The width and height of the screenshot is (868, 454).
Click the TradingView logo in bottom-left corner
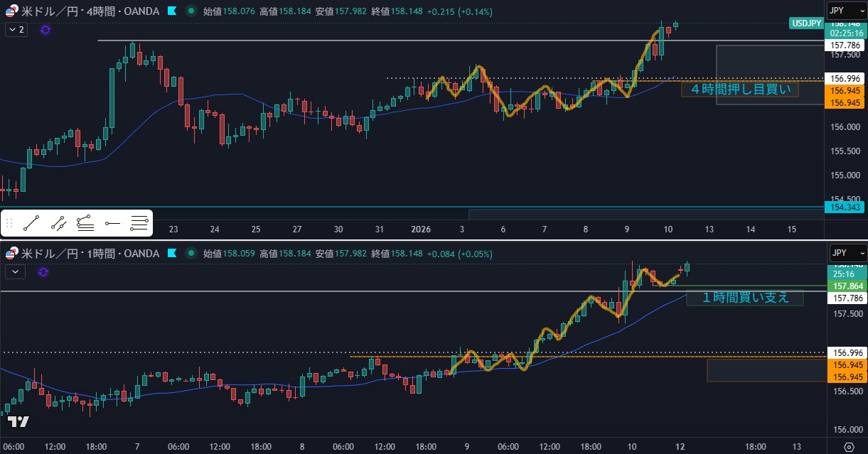[18, 421]
